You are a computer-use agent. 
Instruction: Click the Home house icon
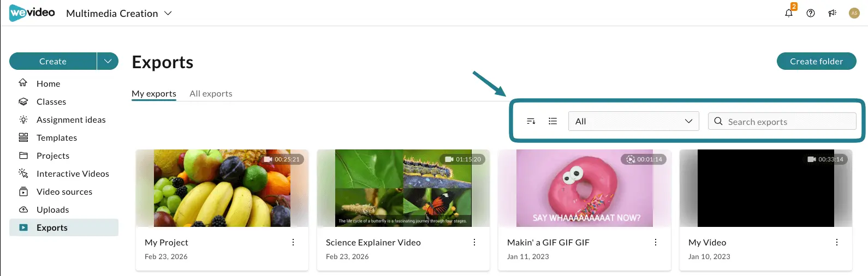click(x=23, y=83)
